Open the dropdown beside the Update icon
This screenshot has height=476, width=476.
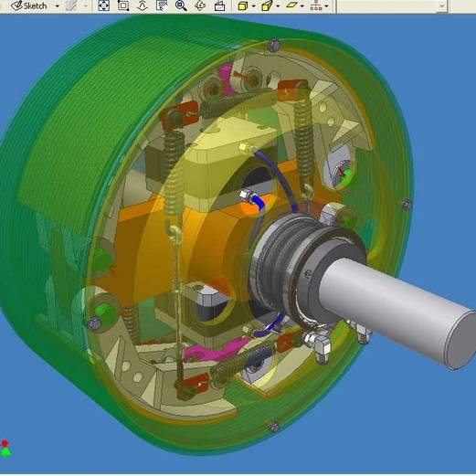click(86, 5)
